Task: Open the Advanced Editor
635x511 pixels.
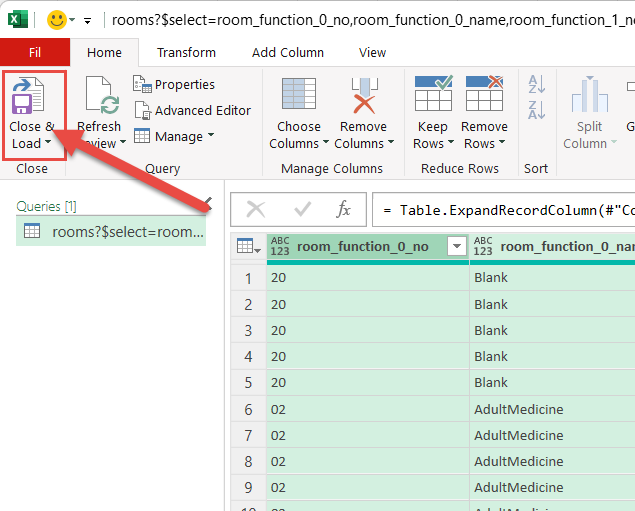Action: point(192,110)
